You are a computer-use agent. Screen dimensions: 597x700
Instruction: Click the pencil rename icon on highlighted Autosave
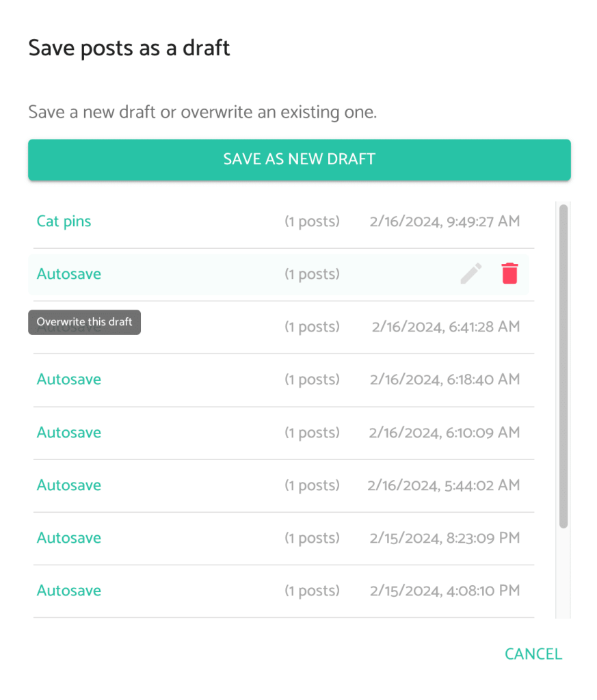[470, 273]
